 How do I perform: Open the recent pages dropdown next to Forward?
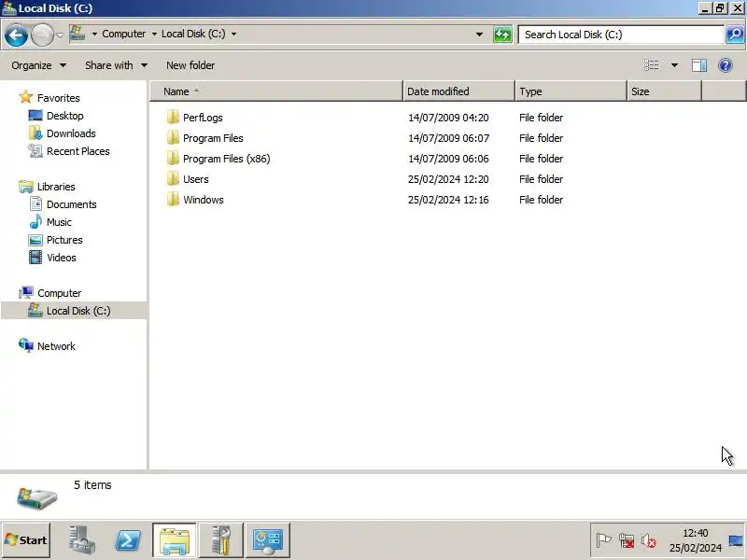coord(60,35)
